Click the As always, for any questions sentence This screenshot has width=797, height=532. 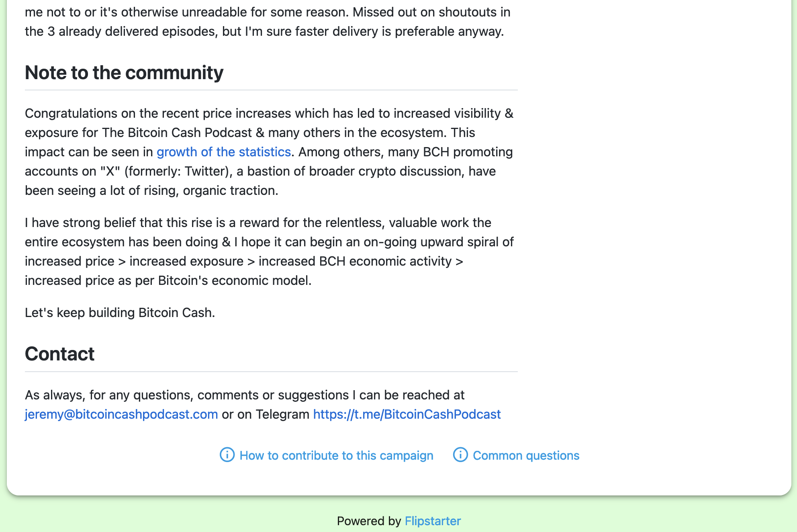click(x=244, y=395)
